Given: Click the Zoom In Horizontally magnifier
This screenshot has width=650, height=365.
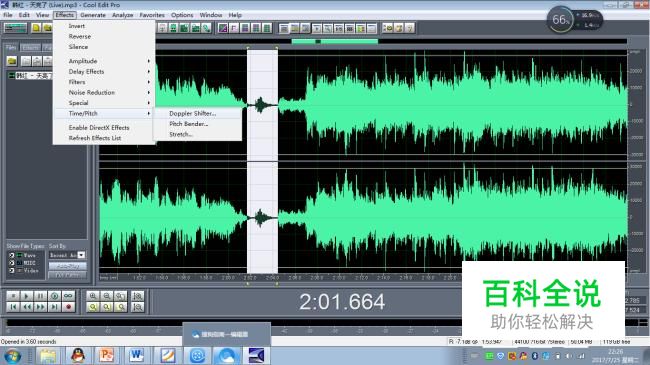Looking at the screenshot, I should [93, 296].
